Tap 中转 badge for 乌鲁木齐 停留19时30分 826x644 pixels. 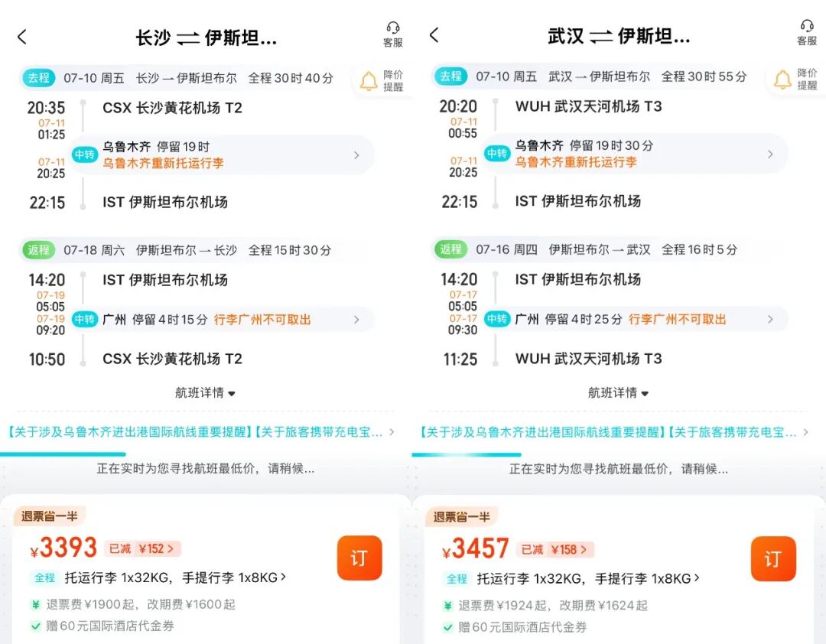497,154
